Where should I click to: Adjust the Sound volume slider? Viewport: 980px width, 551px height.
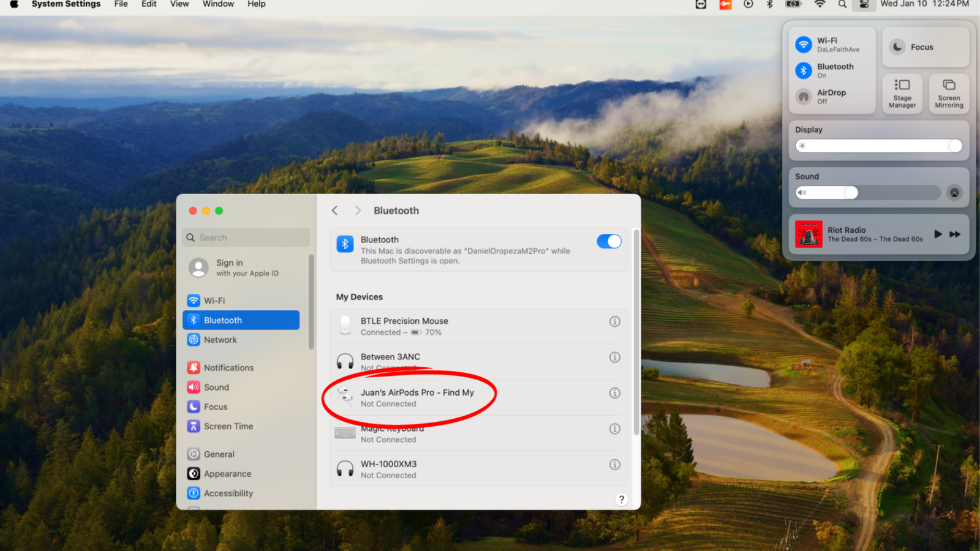click(867, 193)
